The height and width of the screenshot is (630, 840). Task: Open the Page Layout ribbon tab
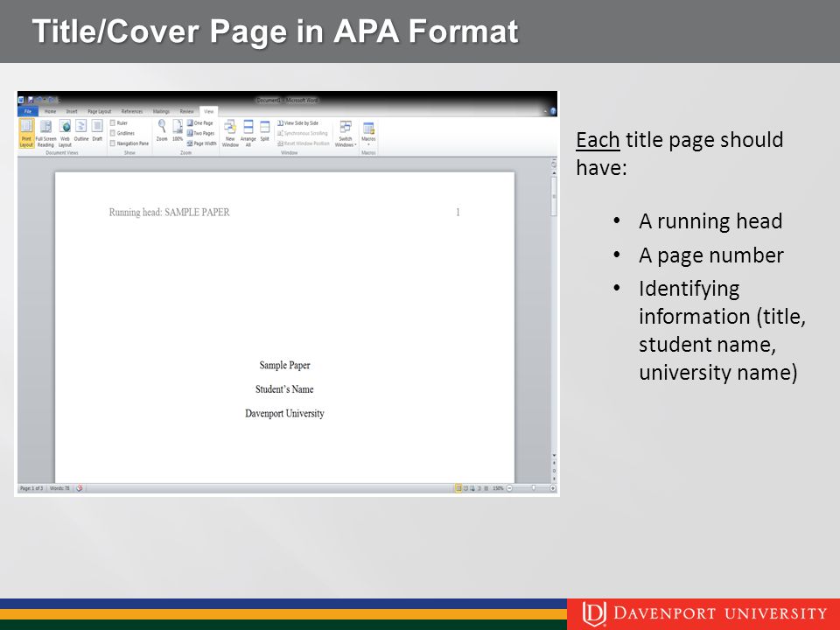99,111
